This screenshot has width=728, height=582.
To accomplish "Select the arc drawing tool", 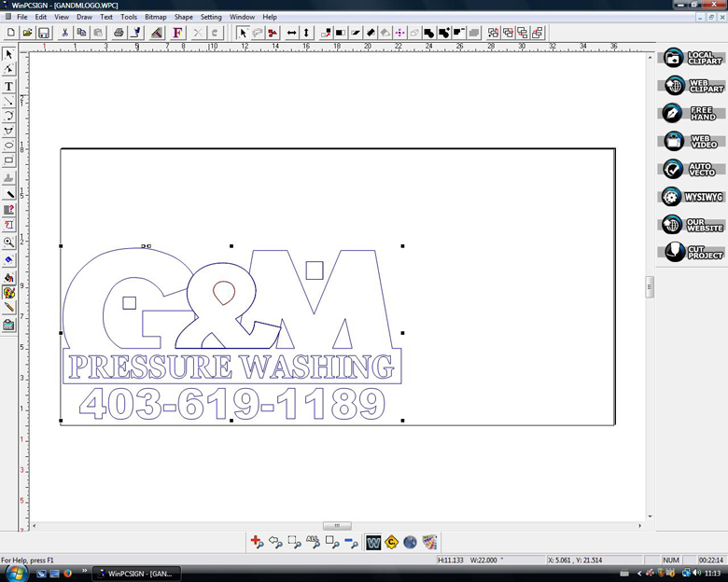I will click(x=8, y=116).
